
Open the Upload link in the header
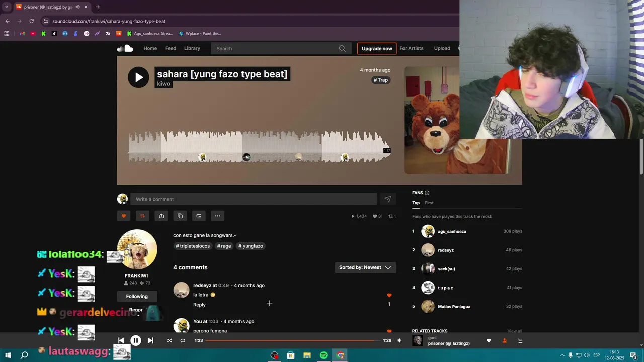(442, 48)
